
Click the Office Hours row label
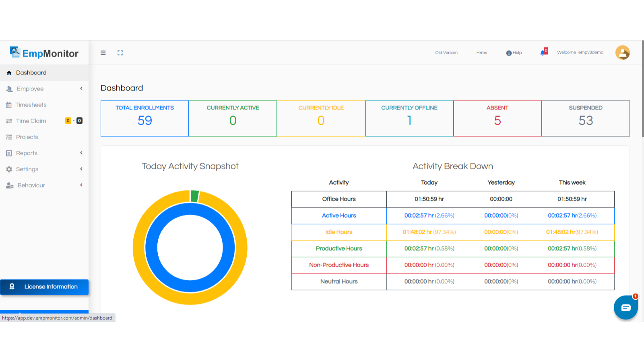pos(339,199)
